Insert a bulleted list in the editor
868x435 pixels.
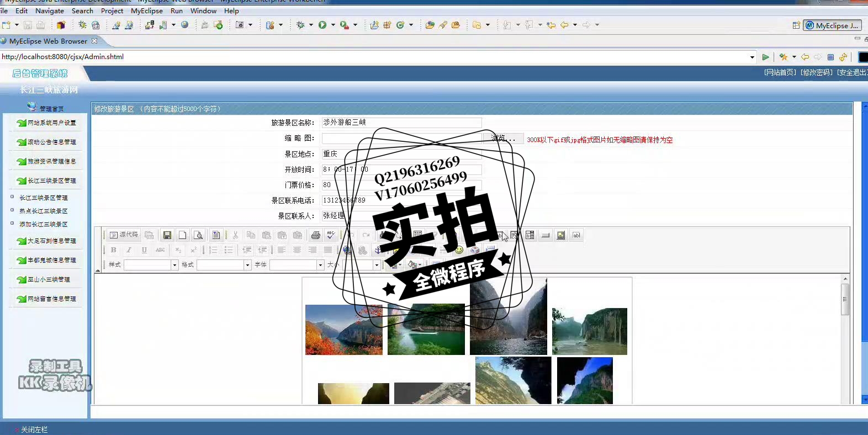229,250
